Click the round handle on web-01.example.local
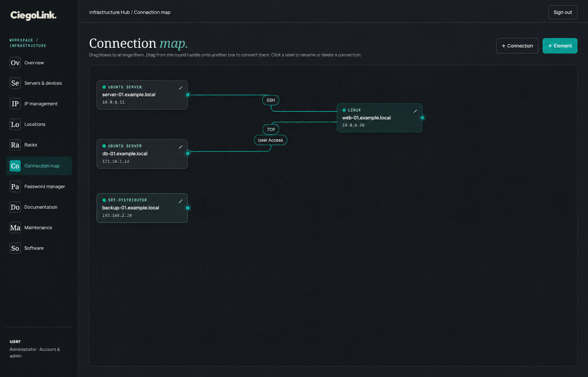This screenshot has height=377, width=588. pyautogui.click(x=422, y=118)
